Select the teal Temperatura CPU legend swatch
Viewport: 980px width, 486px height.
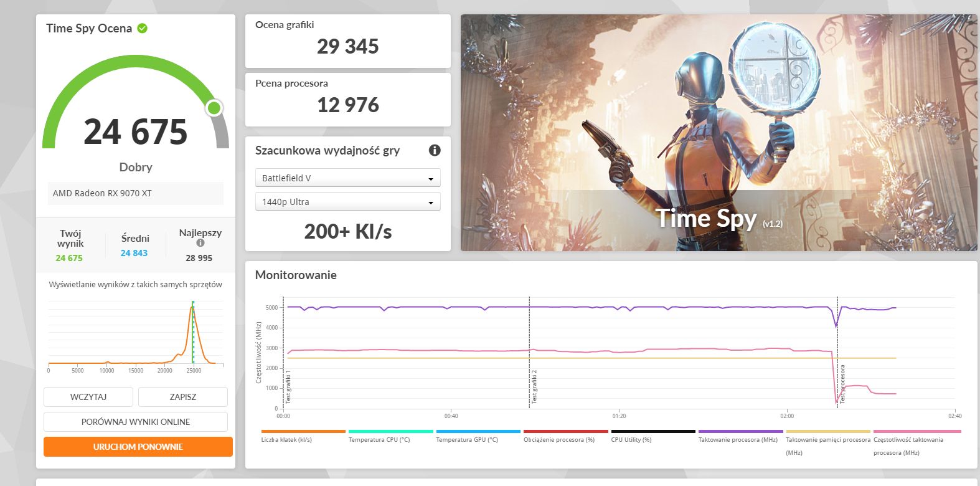pos(391,431)
